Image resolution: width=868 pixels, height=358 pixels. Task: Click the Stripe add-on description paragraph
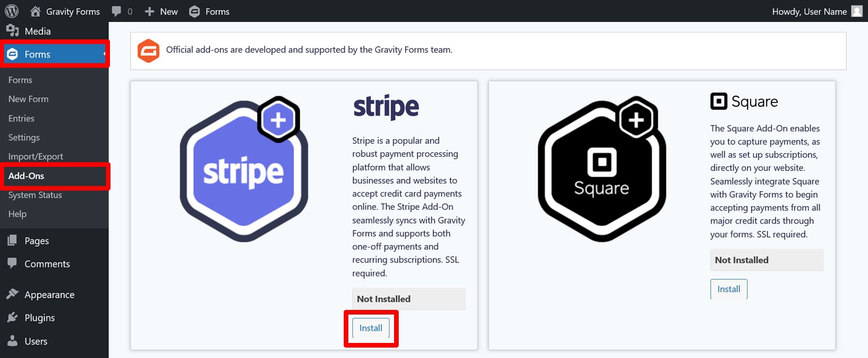409,207
